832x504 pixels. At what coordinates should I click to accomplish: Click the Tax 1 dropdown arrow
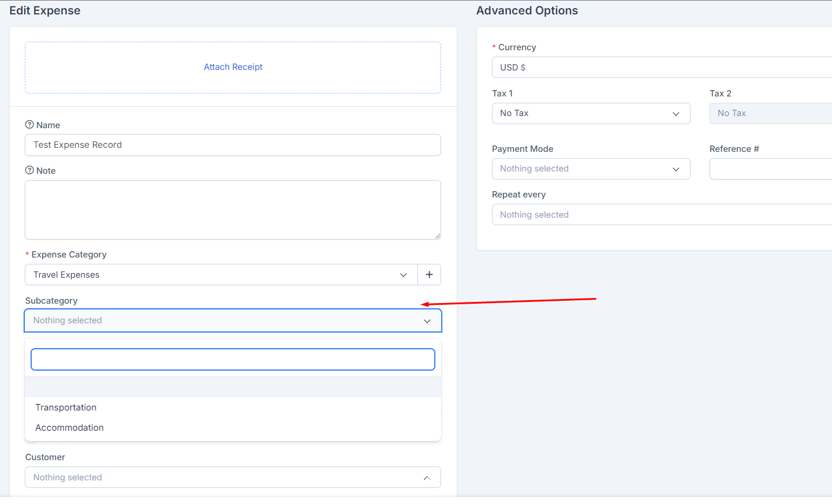676,114
